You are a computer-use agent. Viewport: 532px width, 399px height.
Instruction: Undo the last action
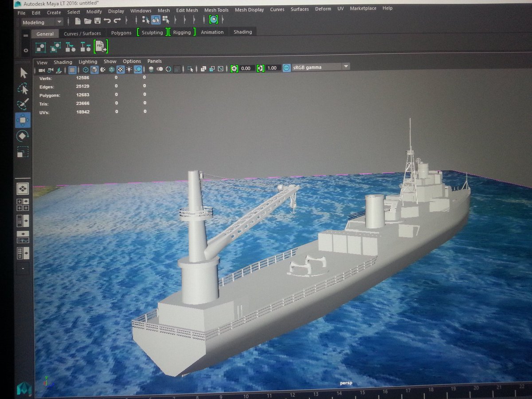click(107, 20)
